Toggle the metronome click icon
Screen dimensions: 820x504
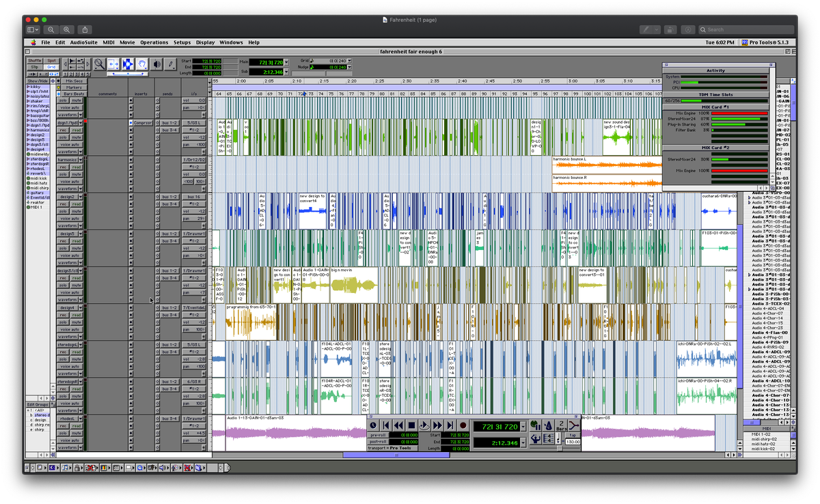tap(547, 425)
